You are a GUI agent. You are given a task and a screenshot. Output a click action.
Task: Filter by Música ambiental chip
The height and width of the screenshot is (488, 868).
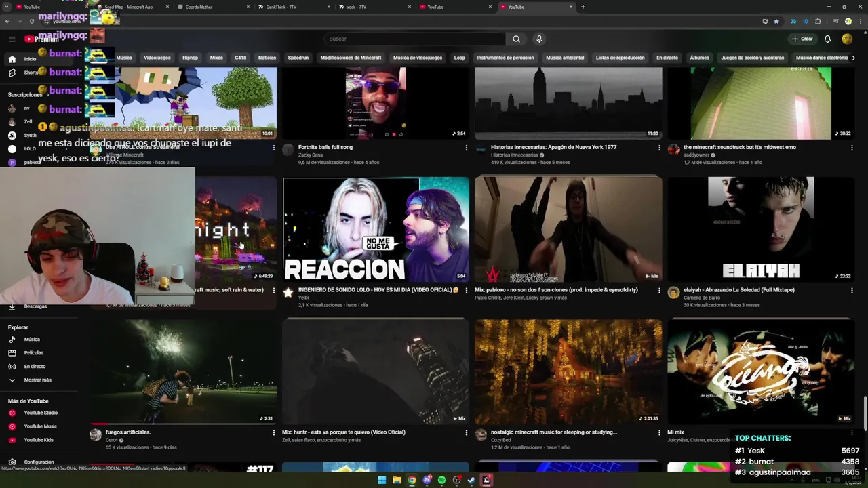pyautogui.click(x=565, y=58)
